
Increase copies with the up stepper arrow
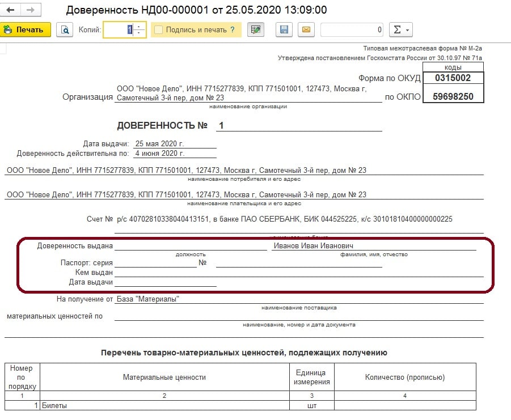coord(140,26)
